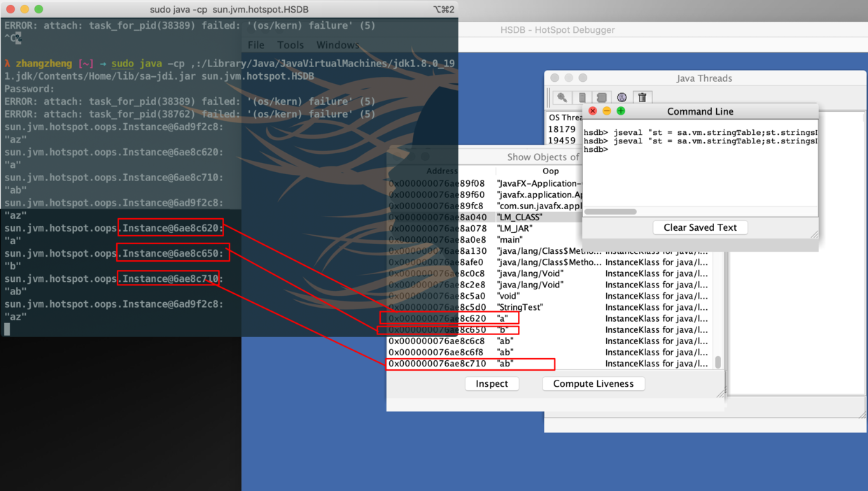
Task: Click the Stack Memory icon beside the magnifier
Action: pos(582,97)
